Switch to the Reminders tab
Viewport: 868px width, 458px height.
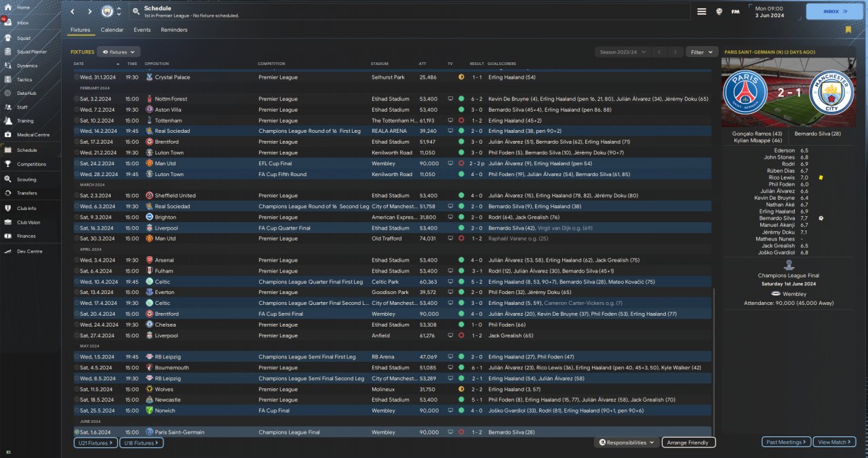(174, 30)
